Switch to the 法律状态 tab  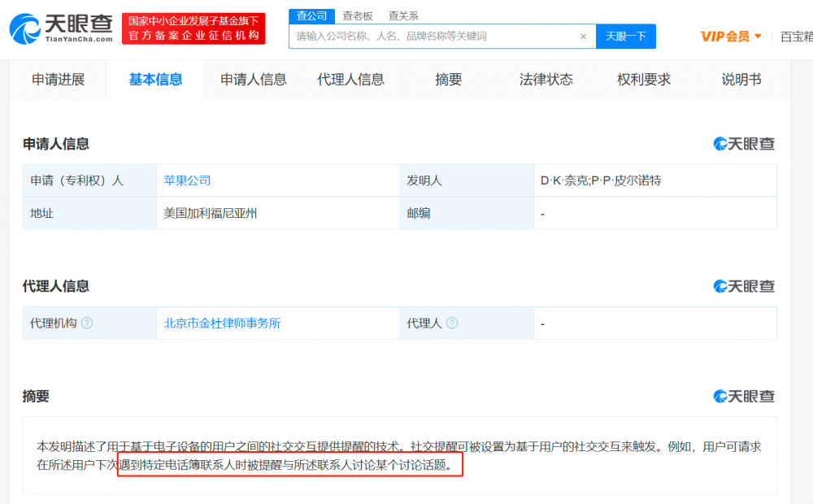click(x=546, y=80)
